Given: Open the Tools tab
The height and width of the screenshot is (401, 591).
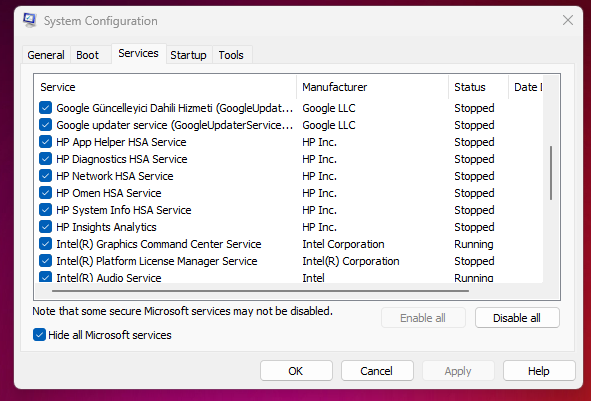Looking at the screenshot, I should [231, 55].
